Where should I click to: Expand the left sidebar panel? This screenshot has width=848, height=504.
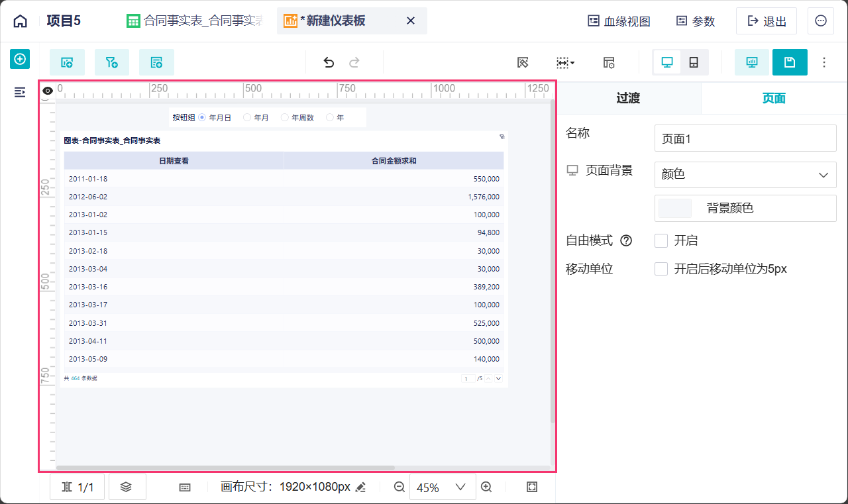[x=20, y=92]
